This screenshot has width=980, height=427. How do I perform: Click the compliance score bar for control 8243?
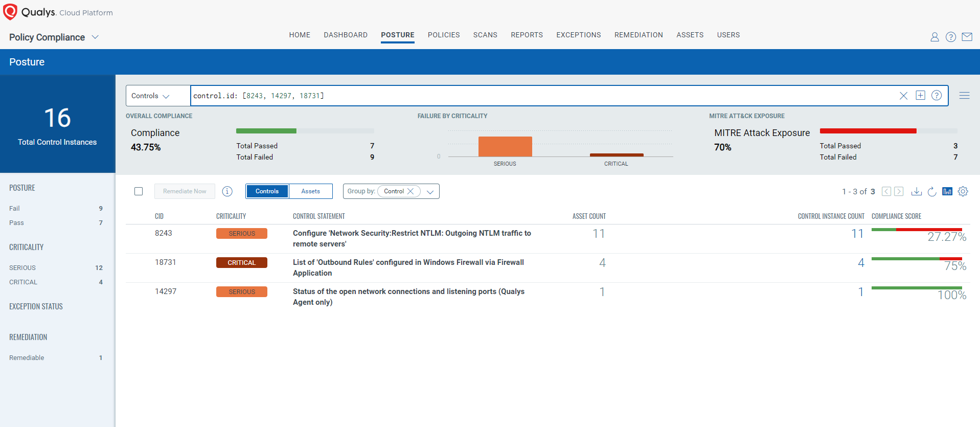917,230
